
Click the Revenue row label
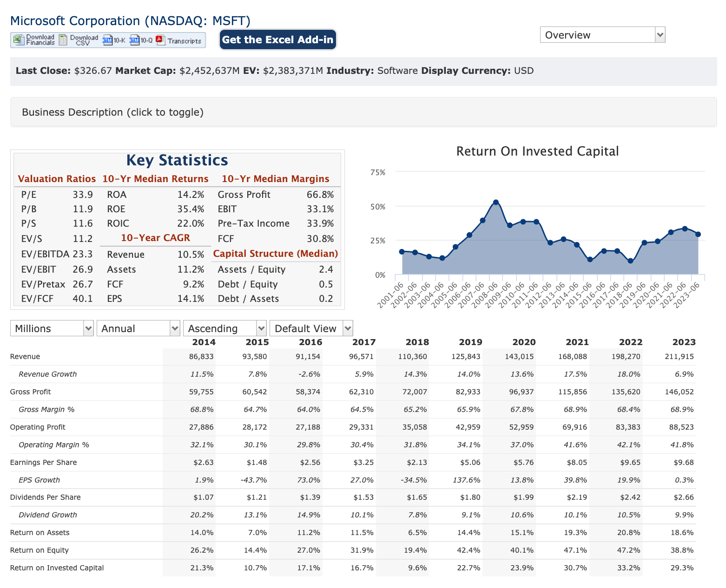click(25, 357)
